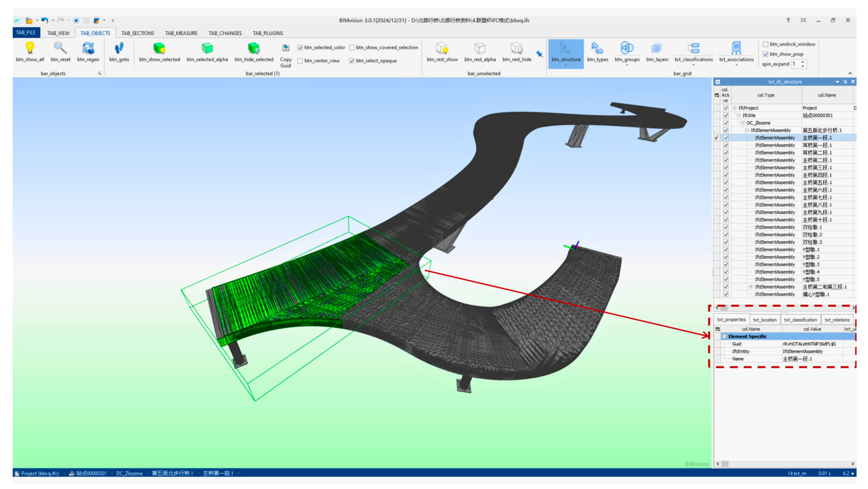Viewport: 868px width, 489px height.
Task: Toggle the btn_show_covered_selection checkbox
Action: 352,47
